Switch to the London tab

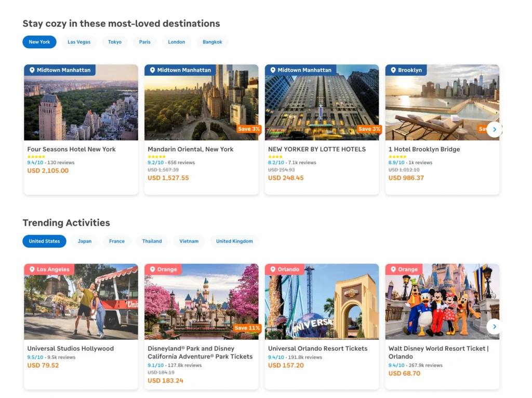click(177, 42)
